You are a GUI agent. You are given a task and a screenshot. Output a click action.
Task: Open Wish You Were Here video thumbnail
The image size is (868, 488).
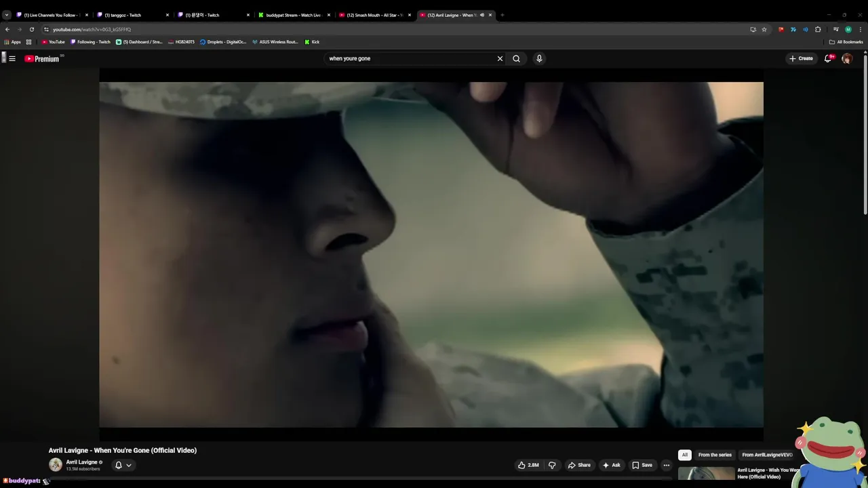pyautogui.click(x=706, y=474)
